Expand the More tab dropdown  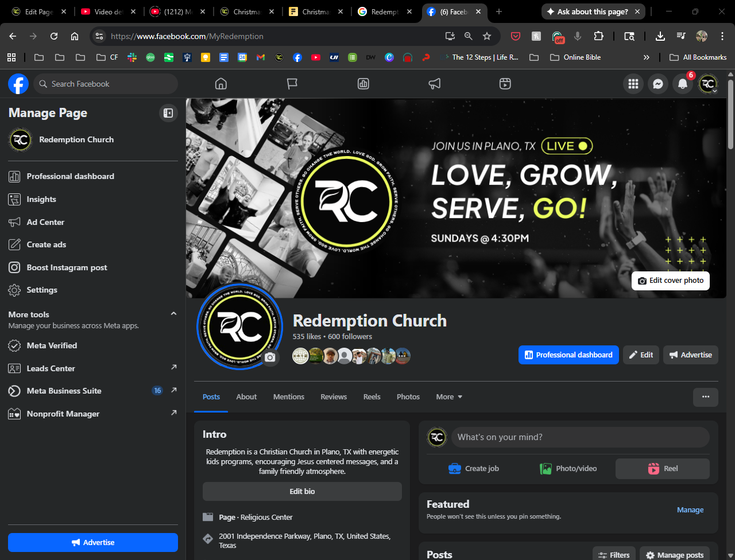[x=449, y=396]
